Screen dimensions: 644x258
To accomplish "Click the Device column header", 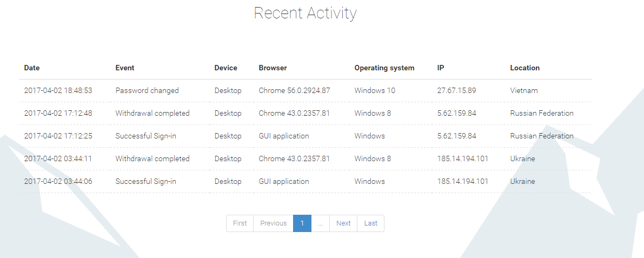I will click(225, 68).
